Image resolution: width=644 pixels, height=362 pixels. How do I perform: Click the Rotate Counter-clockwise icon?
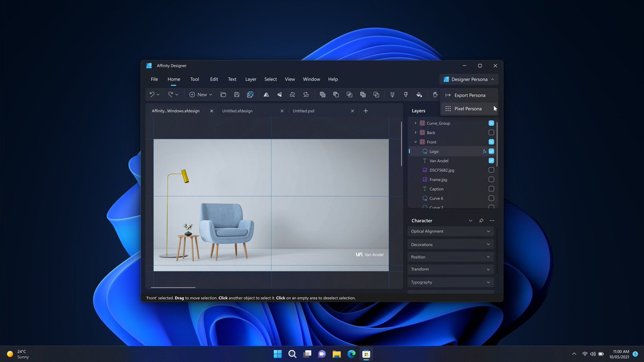tap(292, 94)
